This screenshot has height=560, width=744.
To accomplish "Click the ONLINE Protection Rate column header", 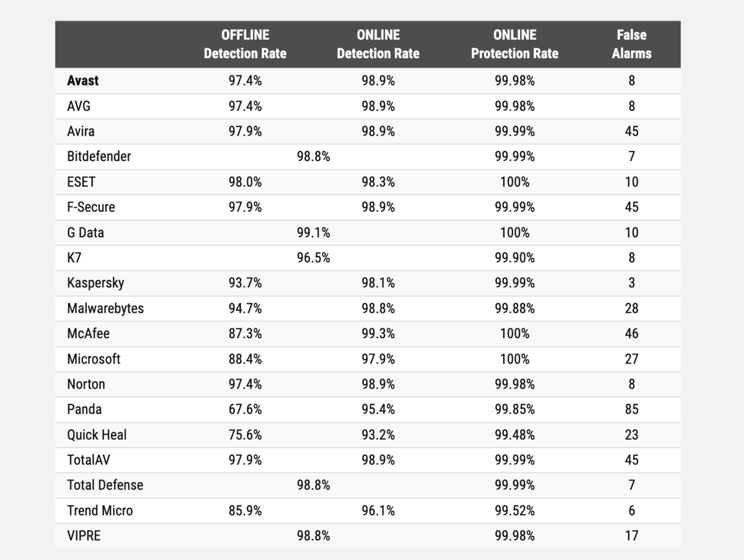I will 515,44.
